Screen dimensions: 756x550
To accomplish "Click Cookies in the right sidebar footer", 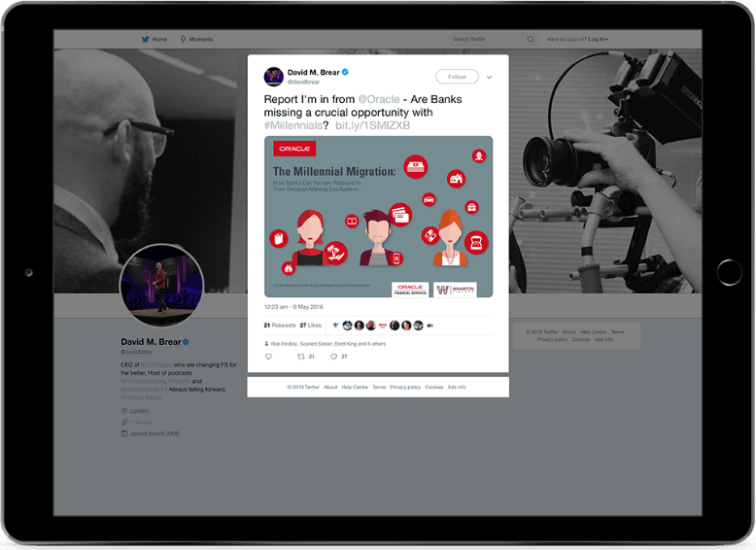I will point(581,339).
